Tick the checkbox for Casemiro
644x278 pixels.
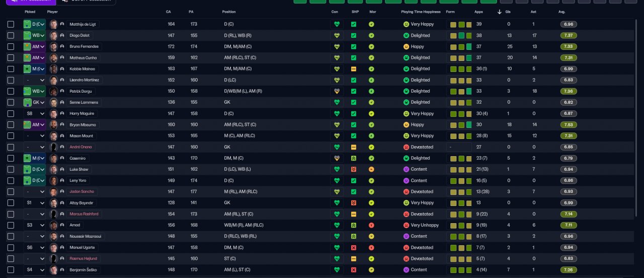click(11, 158)
